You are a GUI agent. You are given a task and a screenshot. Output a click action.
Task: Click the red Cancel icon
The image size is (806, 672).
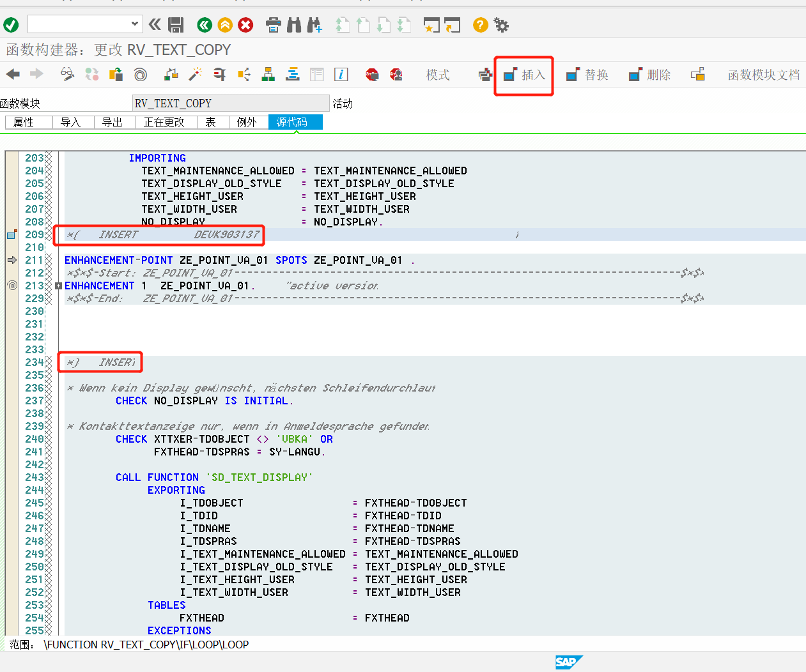[245, 25]
